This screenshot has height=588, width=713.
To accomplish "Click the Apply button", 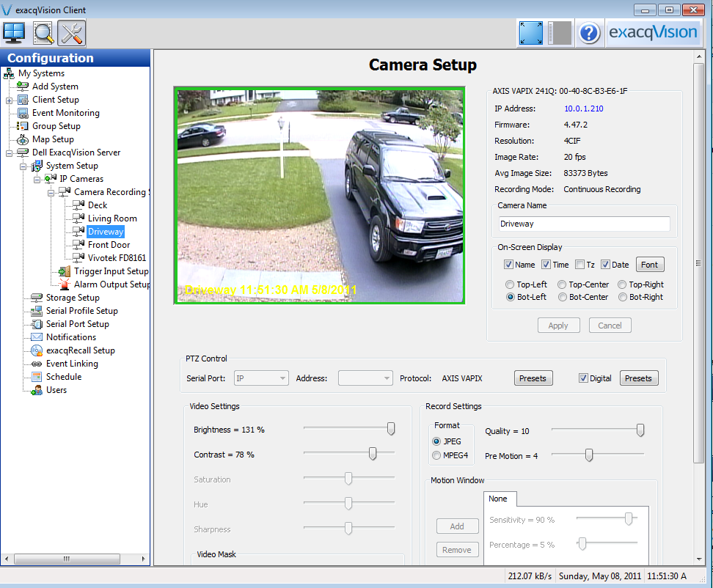I will click(x=558, y=326).
